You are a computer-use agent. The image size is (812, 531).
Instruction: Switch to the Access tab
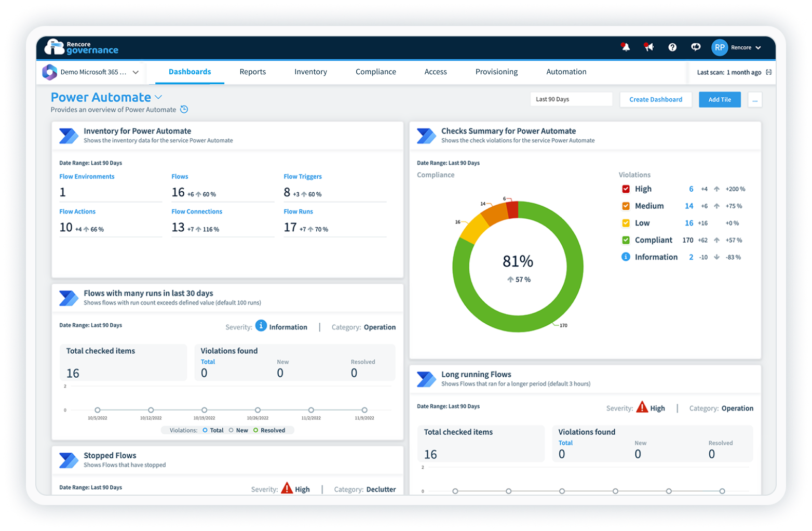click(x=436, y=72)
